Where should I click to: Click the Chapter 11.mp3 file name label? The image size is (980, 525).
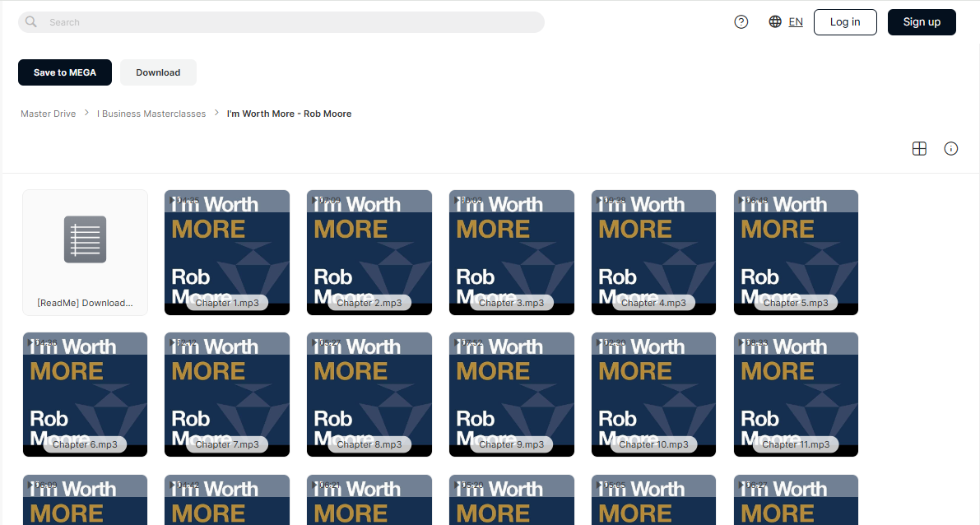(x=797, y=445)
